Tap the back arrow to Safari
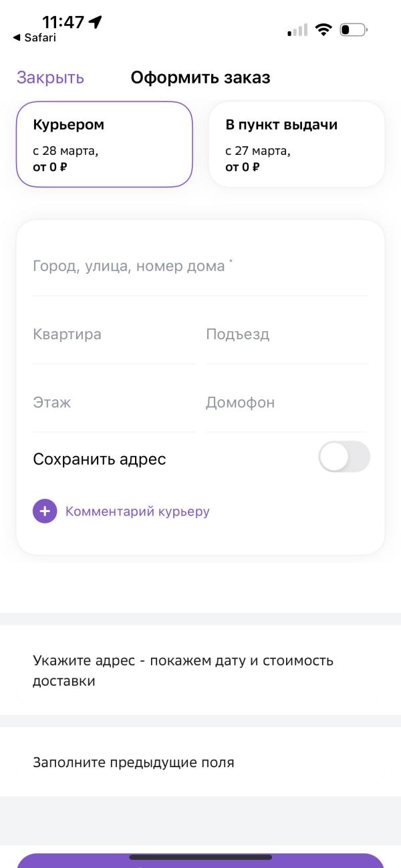401x868 pixels. (x=17, y=38)
